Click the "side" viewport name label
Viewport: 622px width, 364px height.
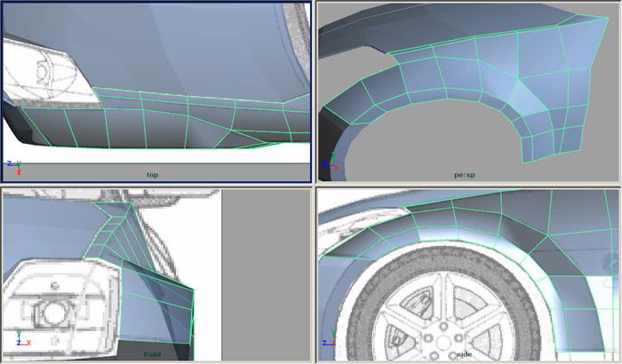pyautogui.click(x=464, y=353)
